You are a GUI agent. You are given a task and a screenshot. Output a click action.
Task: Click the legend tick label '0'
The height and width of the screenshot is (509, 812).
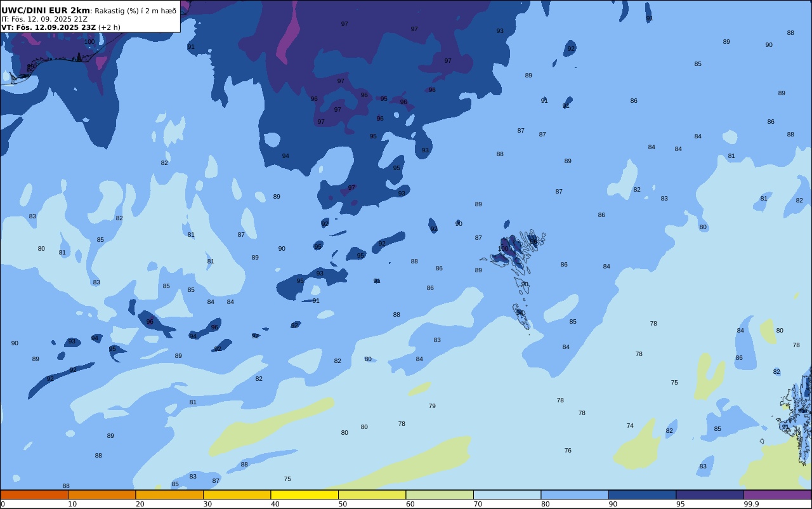3,504
